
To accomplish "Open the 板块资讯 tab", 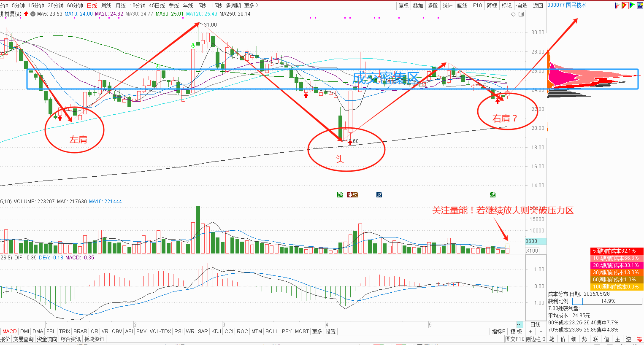I will tap(95, 339).
